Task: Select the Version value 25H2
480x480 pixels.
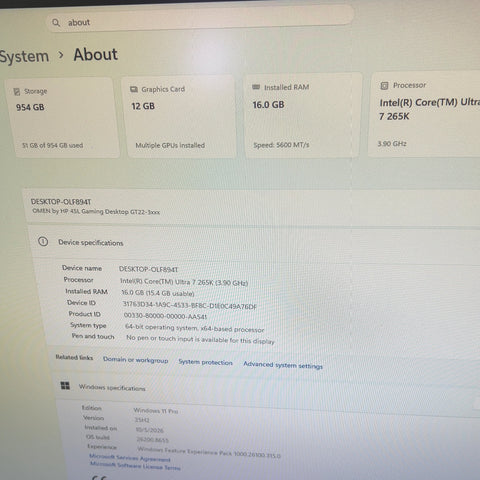Action: point(142,420)
